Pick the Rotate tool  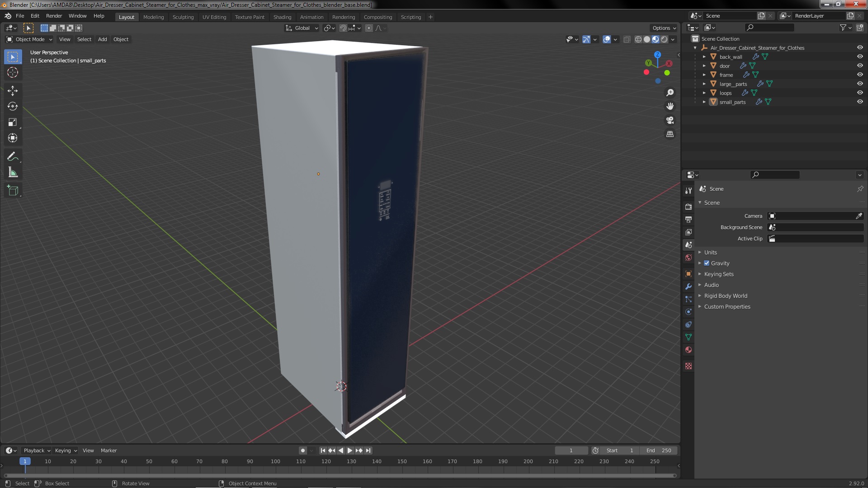(x=13, y=107)
